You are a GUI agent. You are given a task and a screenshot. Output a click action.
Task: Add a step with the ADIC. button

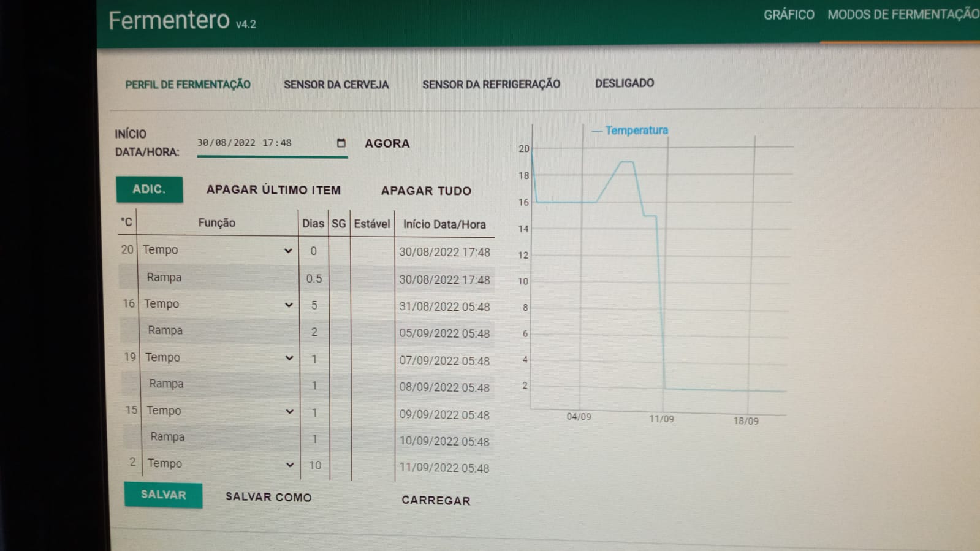pos(150,189)
